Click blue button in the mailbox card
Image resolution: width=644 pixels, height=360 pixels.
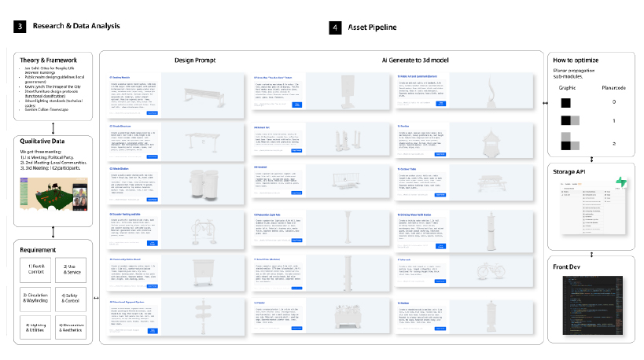click(x=440, y=329)
